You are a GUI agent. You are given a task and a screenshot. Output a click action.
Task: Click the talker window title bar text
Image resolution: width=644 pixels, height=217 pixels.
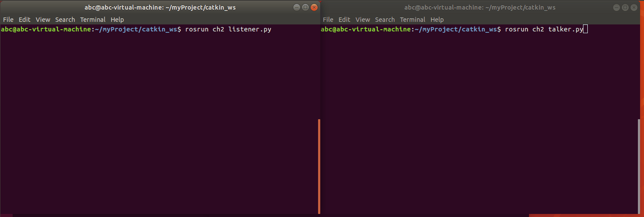pos(480,7)
